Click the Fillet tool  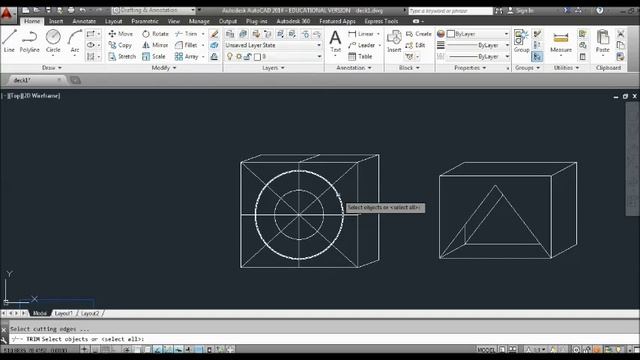coord(186,45)
